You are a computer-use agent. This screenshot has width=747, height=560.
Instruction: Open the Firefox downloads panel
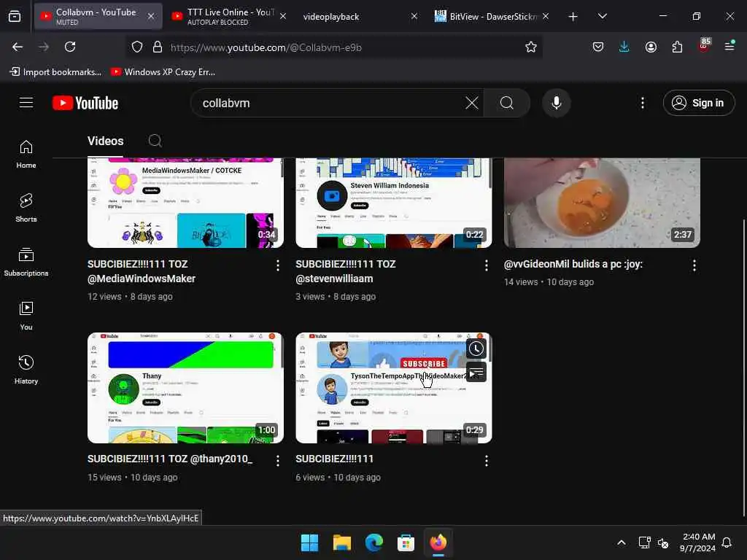tap(624, 47)
